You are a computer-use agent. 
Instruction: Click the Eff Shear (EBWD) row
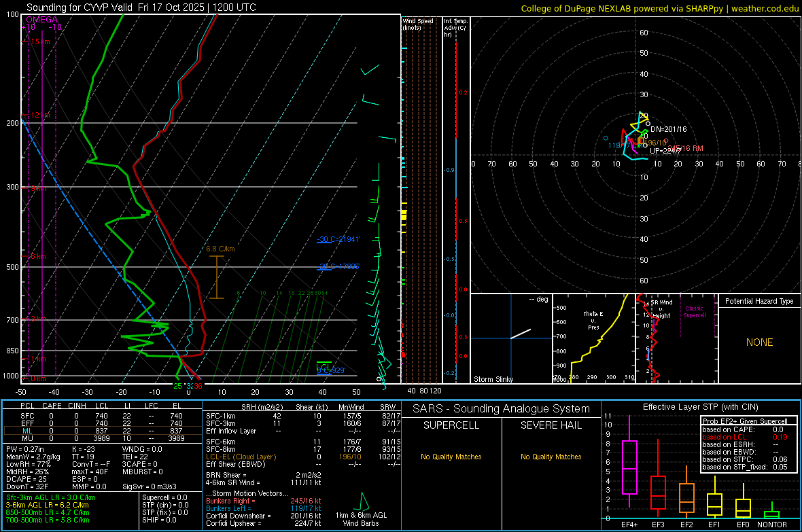303,465
